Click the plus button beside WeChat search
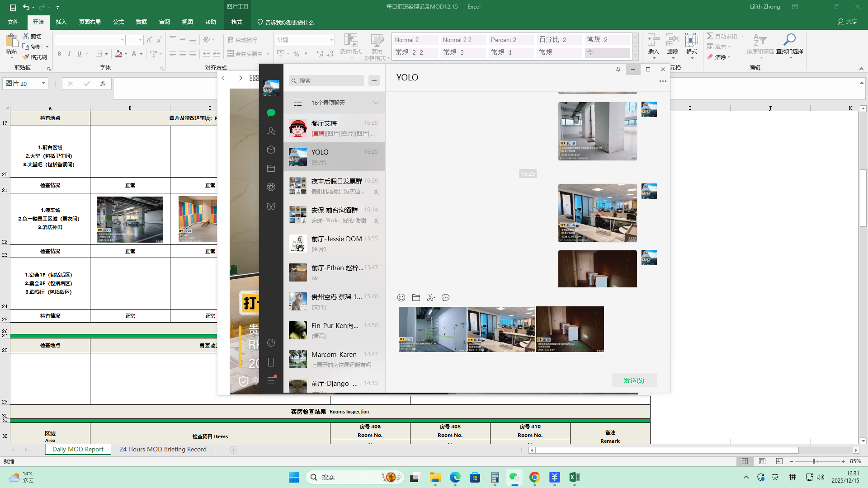868x488 pixels. point(374,81)
